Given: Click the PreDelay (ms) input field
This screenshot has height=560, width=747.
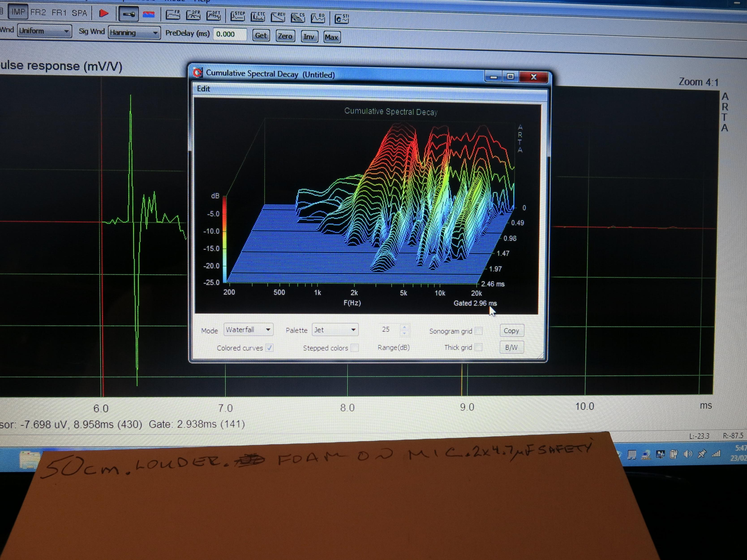Looking at the screenshot, I should (230, 34).
